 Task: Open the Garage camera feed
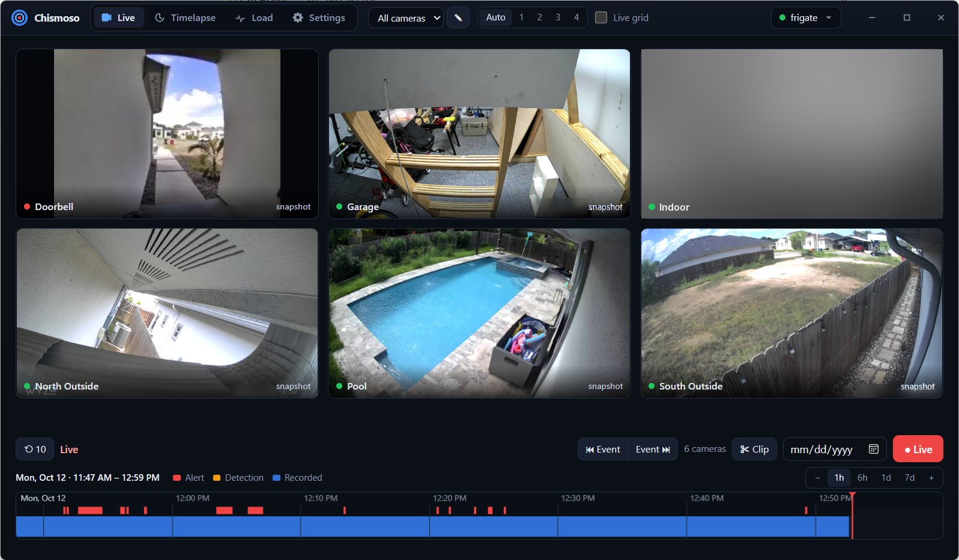click(479, 133)
